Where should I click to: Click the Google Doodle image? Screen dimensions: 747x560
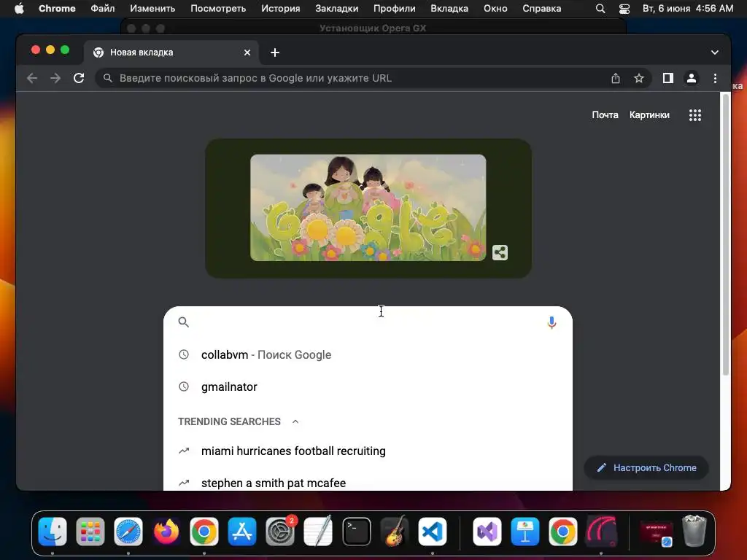point(368,208)
